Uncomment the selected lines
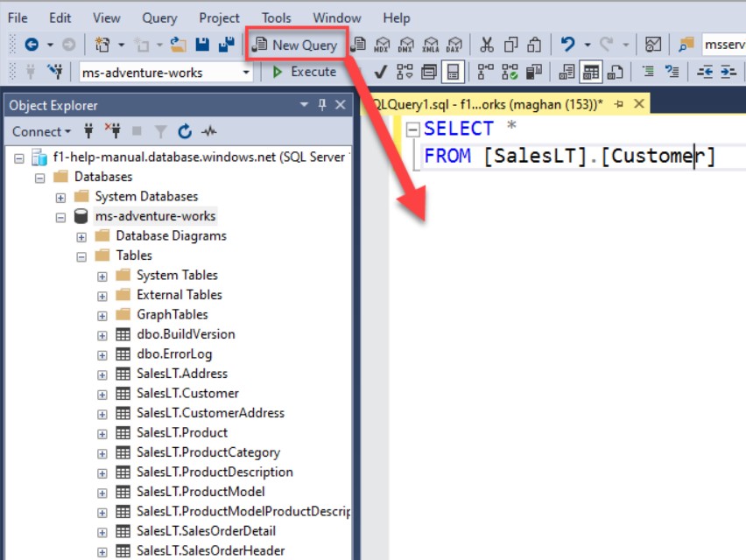746x560 pixels. click(672, 73)
